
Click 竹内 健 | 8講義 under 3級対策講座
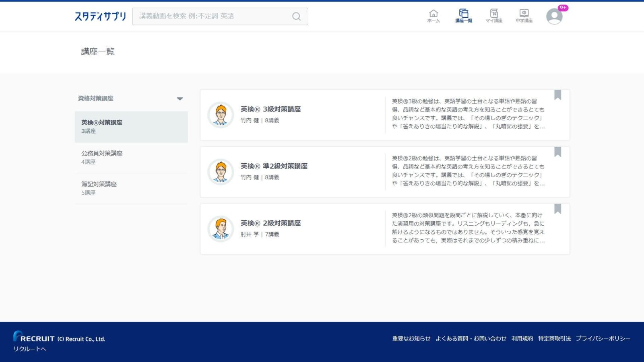(x=260, y=120)
